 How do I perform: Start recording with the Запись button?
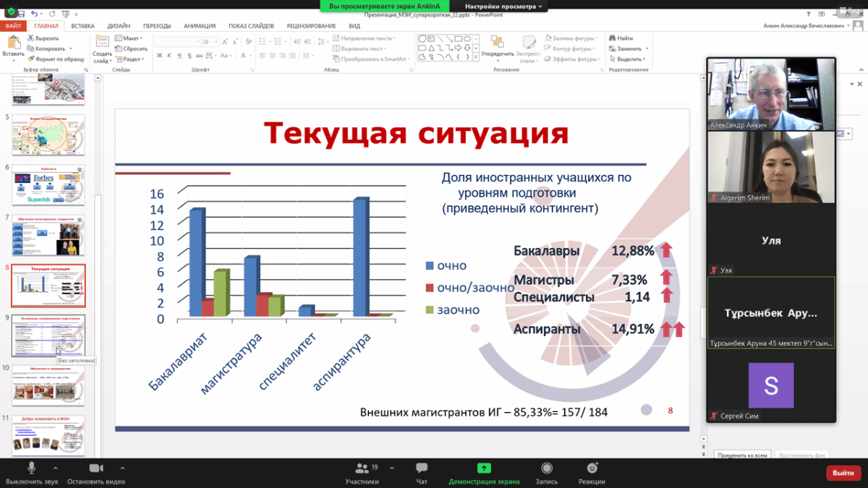(x=547, y=473)
